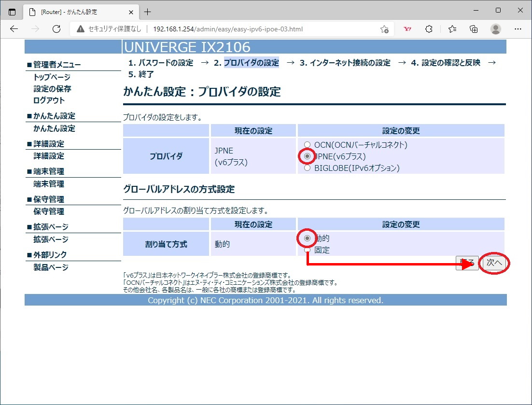Open the user profile avatar
Viewport: 532px width, 405px height.
click(x=495, y=29)
